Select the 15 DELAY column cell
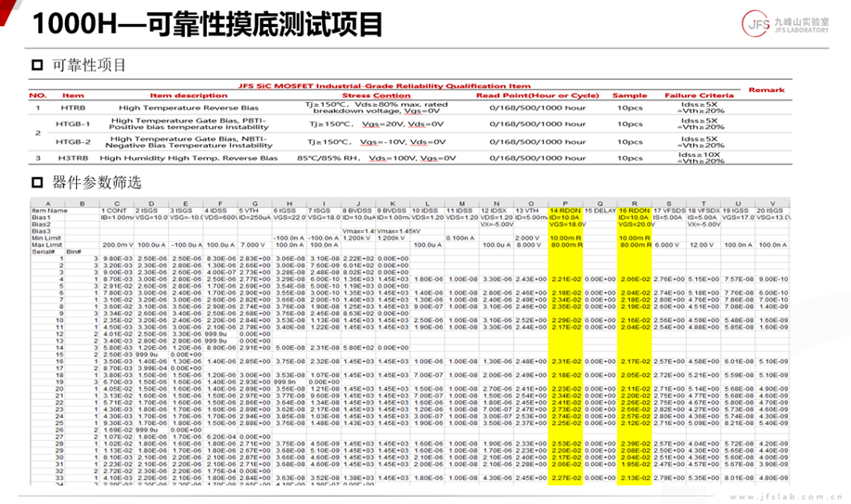Image resolution: width=851 pixels, height=504 pixels. (600, 211)
